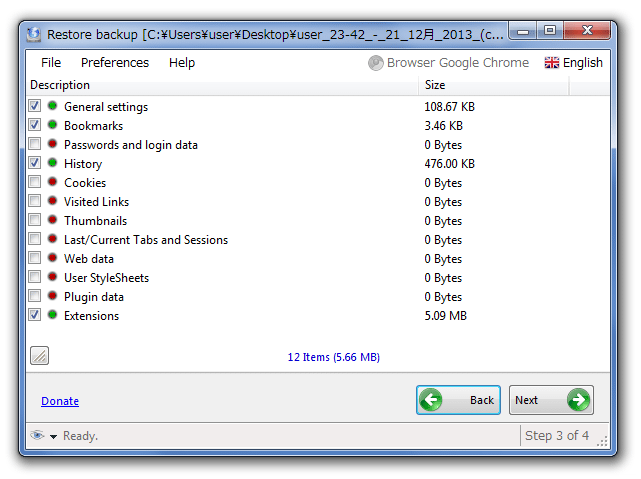
Task: Open the English language selector
Action: tap(573, 63)
